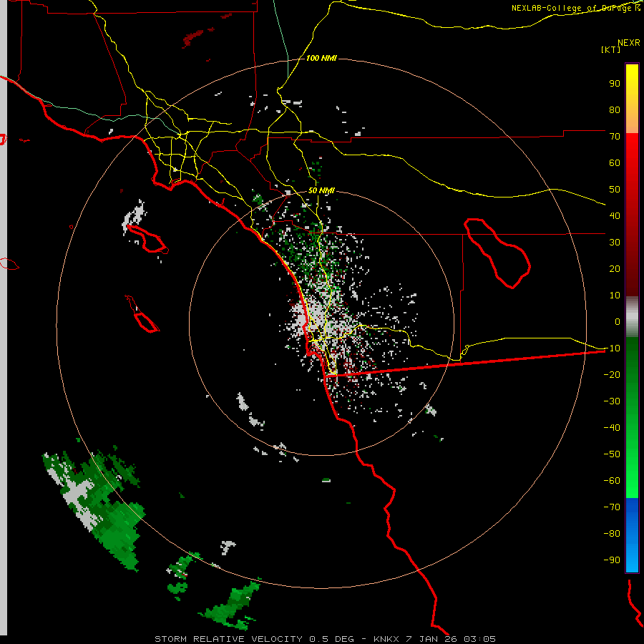Pick the -70 scale label
Screen dimensions: 644x644
pyautogui.click(x=612, y=507)
